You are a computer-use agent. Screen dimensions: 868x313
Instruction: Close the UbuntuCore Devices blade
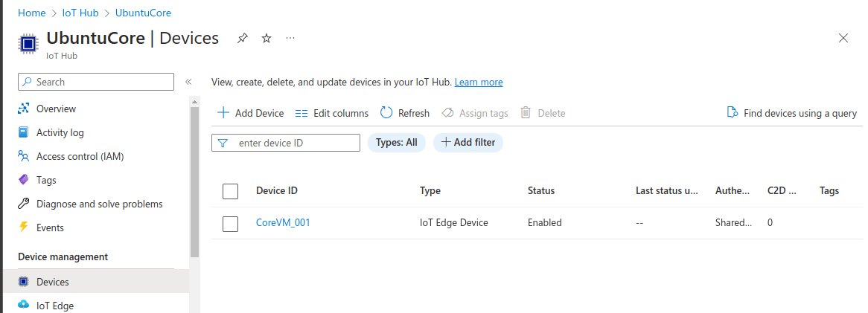pyautogui.click(x=843, y=38)
